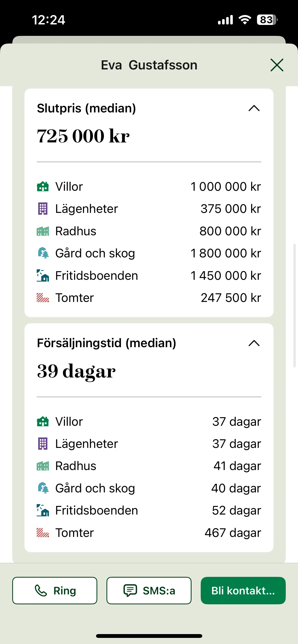Image resolution: width=298 pixels, height=644 pixels.
Task: Click the Villor house icon under Försäljningstid
Action: pos(43,421)
